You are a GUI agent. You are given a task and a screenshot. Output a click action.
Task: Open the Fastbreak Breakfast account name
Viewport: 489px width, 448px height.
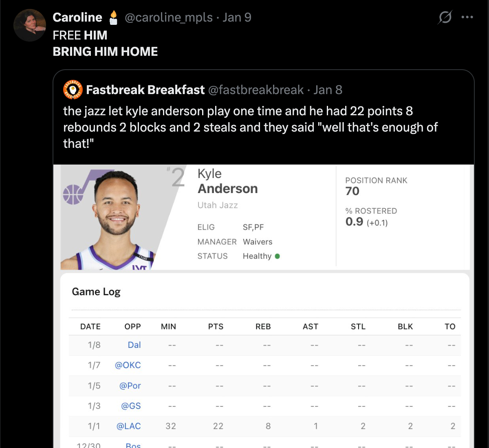(x=145, y=90)
